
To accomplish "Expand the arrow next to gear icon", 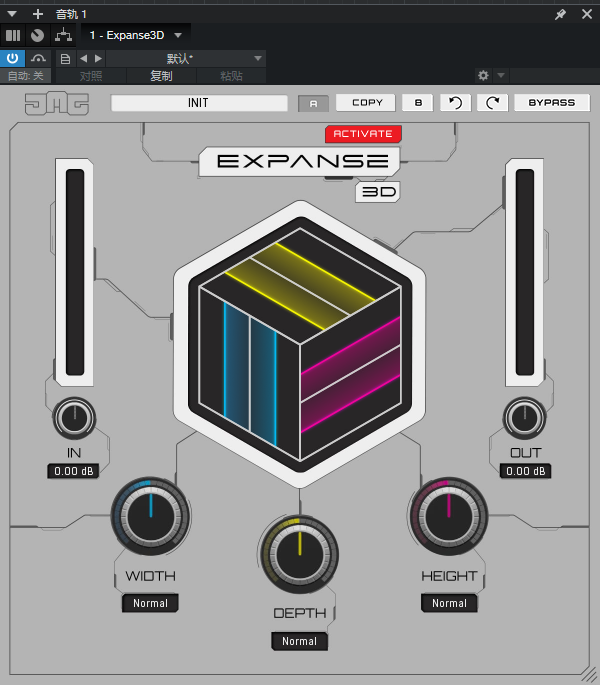I will click(x=501, y=76).
